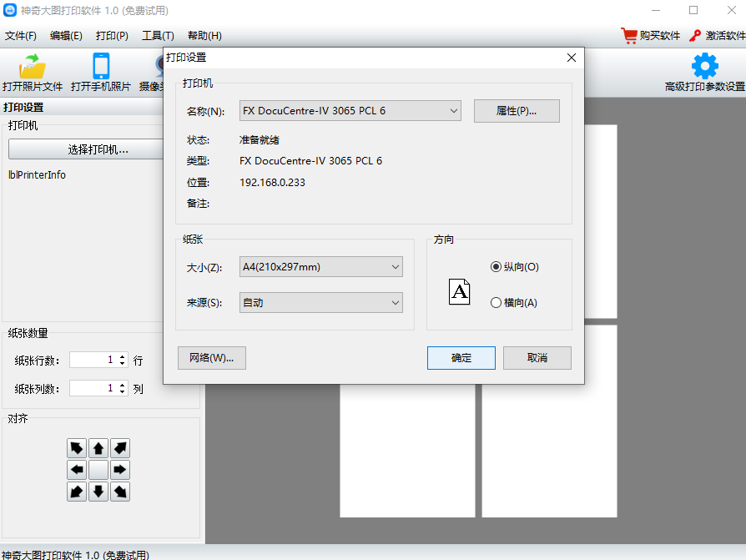Open the 工具(T) menu
Image resolution: width=746 pixels, height=560 pixels.
click(158, 35)
